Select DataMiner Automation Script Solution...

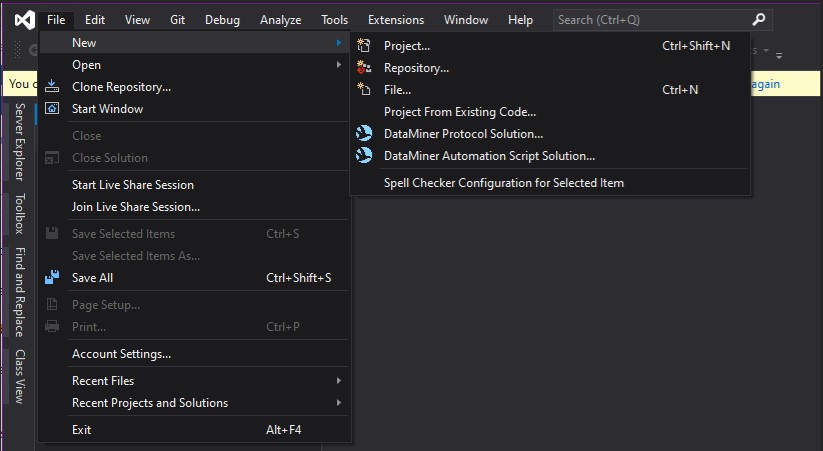550,156
